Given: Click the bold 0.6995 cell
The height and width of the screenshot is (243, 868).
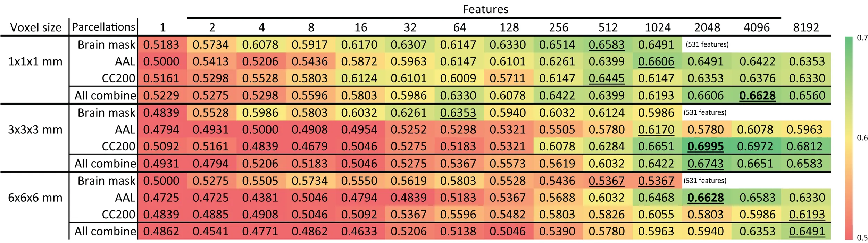Looking at the screenshot, I should click(705, 146).
